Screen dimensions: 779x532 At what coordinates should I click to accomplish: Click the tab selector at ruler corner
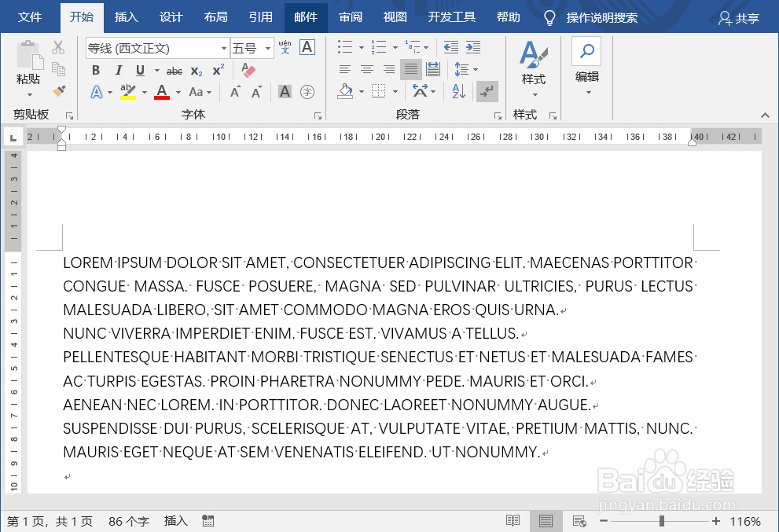pyautogui.click(x=13, y=137)
